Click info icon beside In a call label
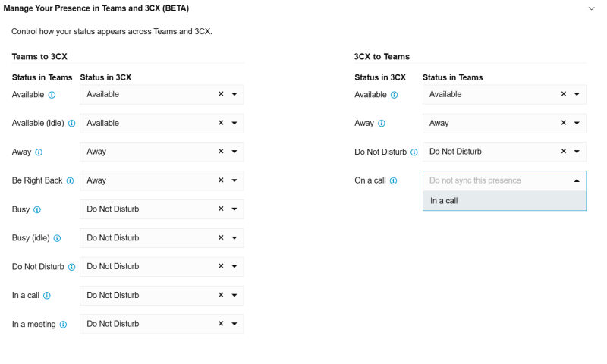The width and height of the screenshot is (607, 364). tap(47, 296)
